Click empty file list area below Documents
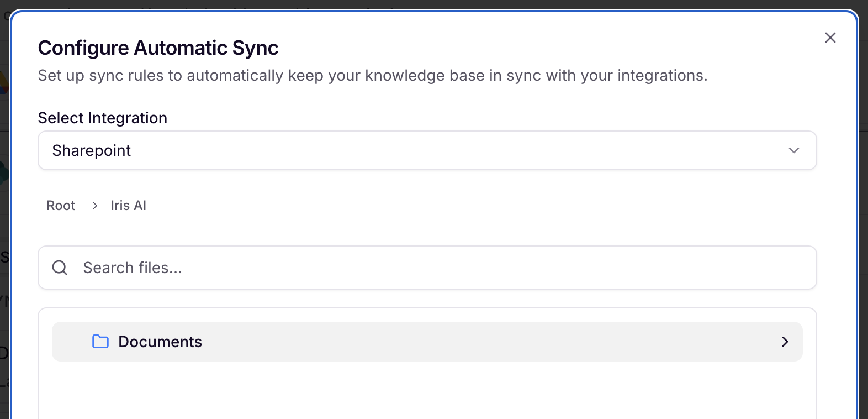Screen dimensions: 868x419 [427, 390]
